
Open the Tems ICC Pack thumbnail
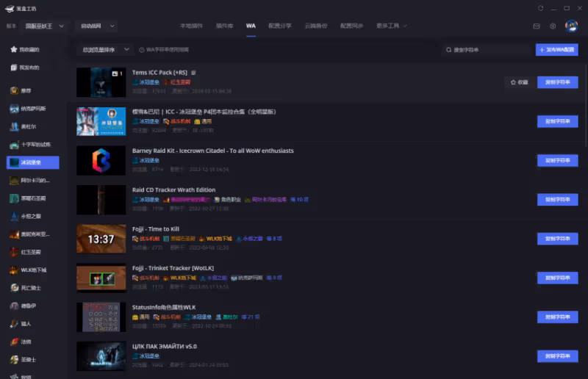coord(101,82)
